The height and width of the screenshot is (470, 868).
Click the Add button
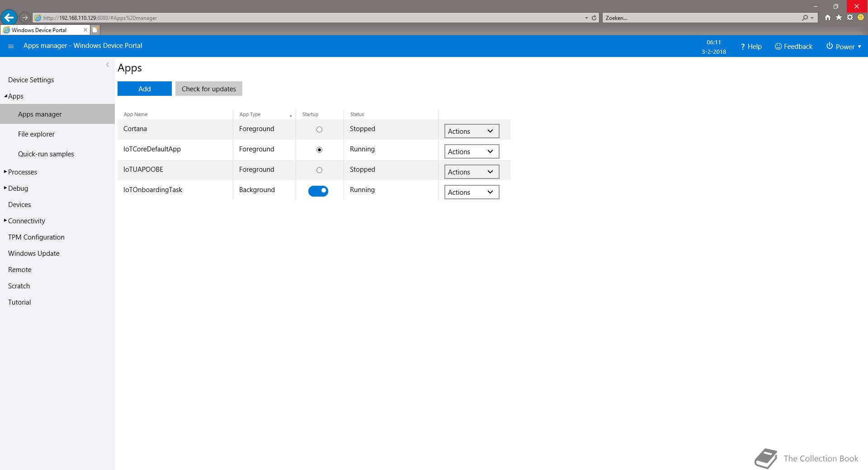[145, 89]
